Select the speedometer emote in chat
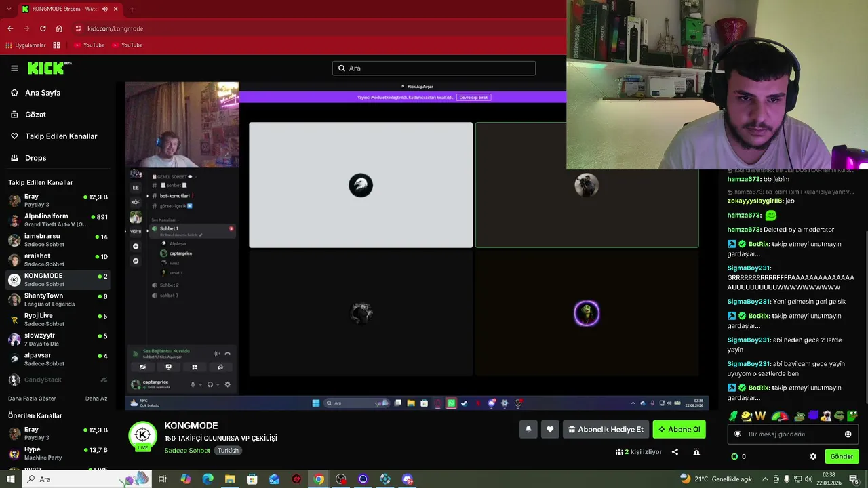The height and width of the screenshot is (488, 868). pyautogui.click(x=780, y=415)
